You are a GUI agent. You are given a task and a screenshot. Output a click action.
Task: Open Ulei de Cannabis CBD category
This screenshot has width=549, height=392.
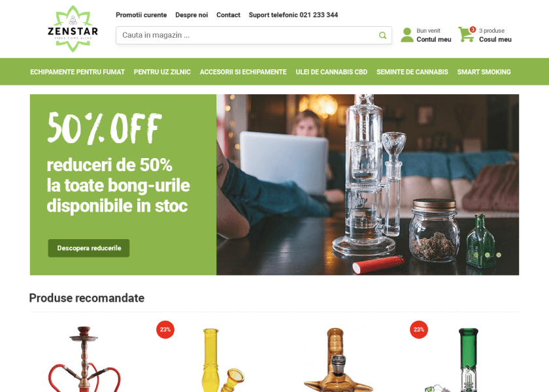(x=331, y=72)
